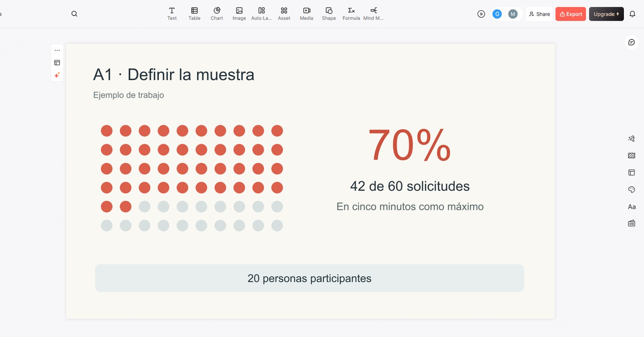The width and height of the screenshot is (644, 337).
Task: Open notifications bell icon
Action: click(x=632, y=14)
